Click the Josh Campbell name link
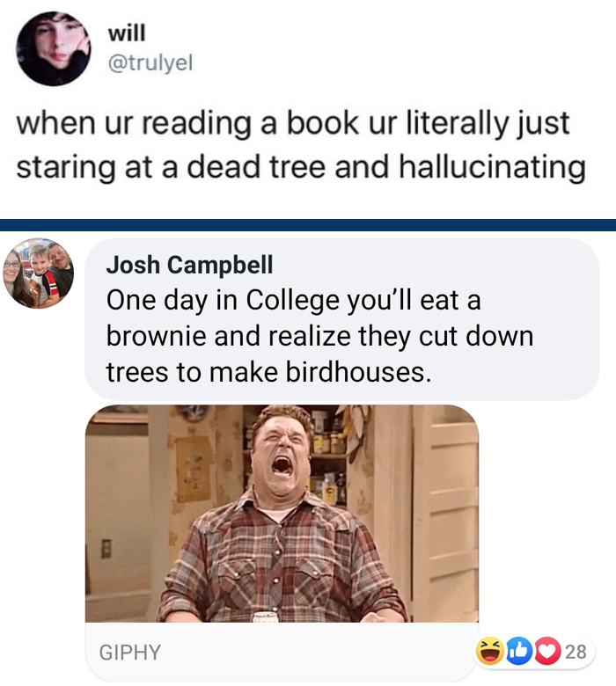The width and height of the screenshot is (616, 686). click(x=189, y=265)
